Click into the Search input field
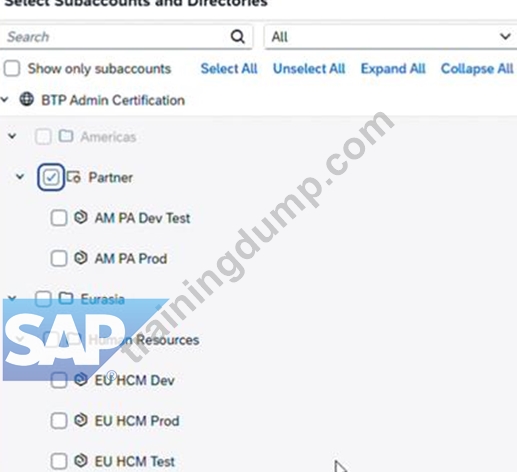517x472 pixels. 115,37
